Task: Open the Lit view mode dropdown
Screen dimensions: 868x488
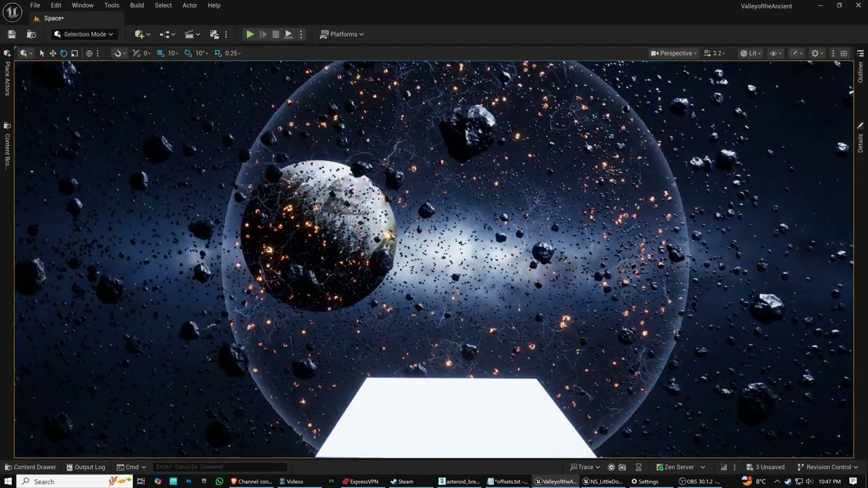Action: click(749, 53)
